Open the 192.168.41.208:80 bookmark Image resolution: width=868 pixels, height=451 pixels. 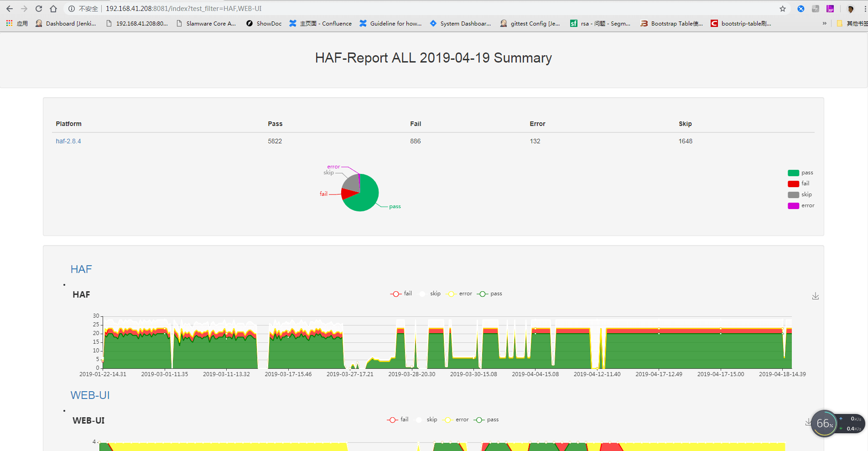tap(137, 23)
